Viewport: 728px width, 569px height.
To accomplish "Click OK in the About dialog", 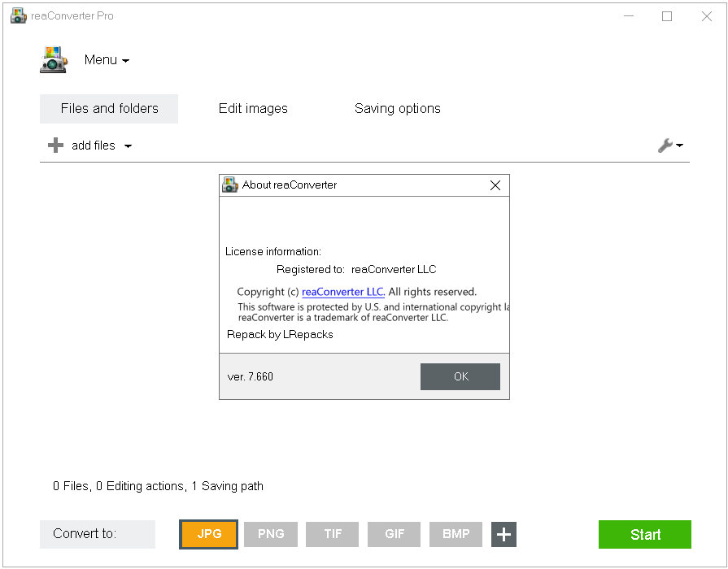I will pyautogui.click(x=460, y=376).
